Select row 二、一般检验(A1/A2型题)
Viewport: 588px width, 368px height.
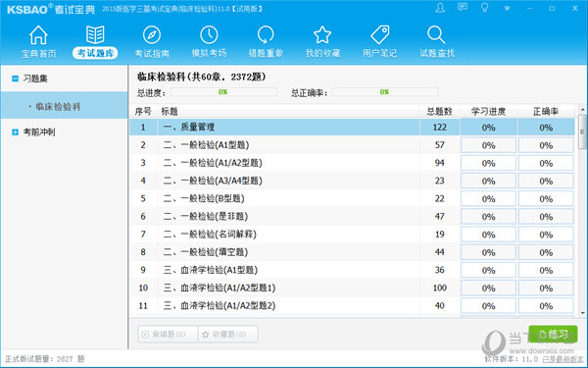coord(352,163)
